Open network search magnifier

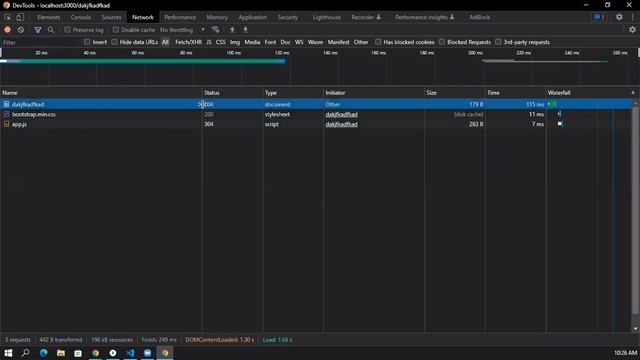click(x=51, y=30)
